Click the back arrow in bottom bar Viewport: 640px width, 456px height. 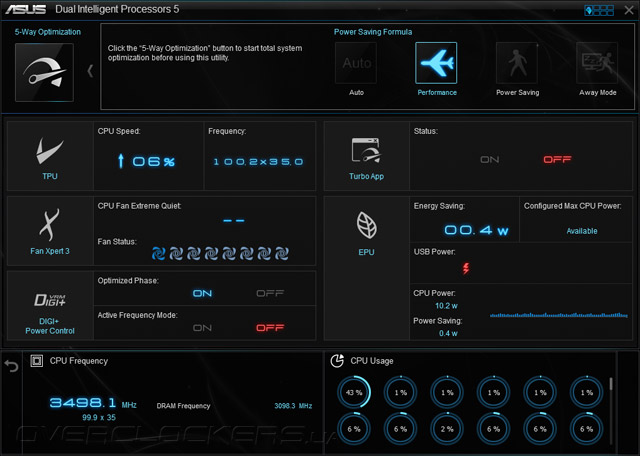tap(11, 365)
